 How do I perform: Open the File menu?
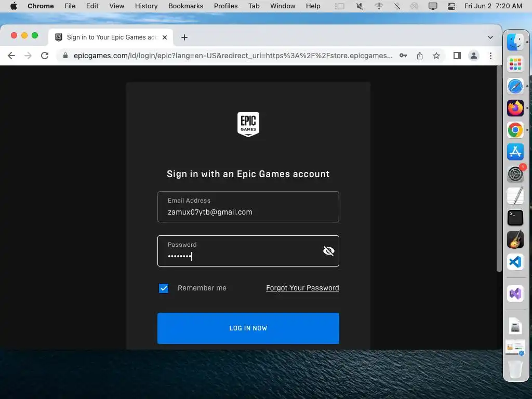click(70, 6)
